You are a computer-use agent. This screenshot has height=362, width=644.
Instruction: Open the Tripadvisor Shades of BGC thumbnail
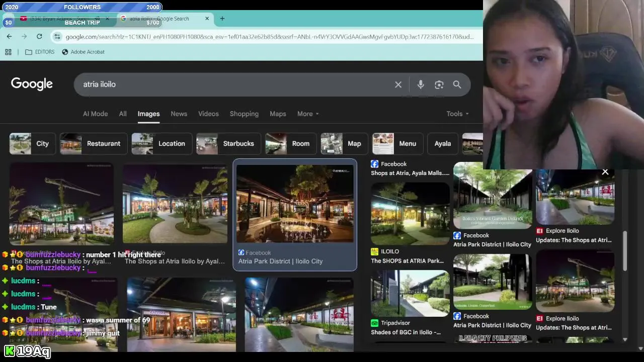pos(410,293)
